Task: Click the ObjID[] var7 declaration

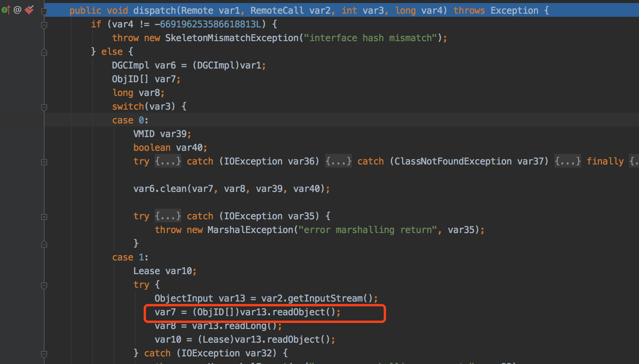Action: point(146,79)
